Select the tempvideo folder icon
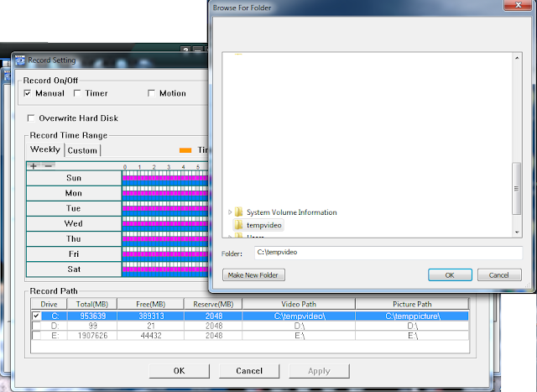 238,225
